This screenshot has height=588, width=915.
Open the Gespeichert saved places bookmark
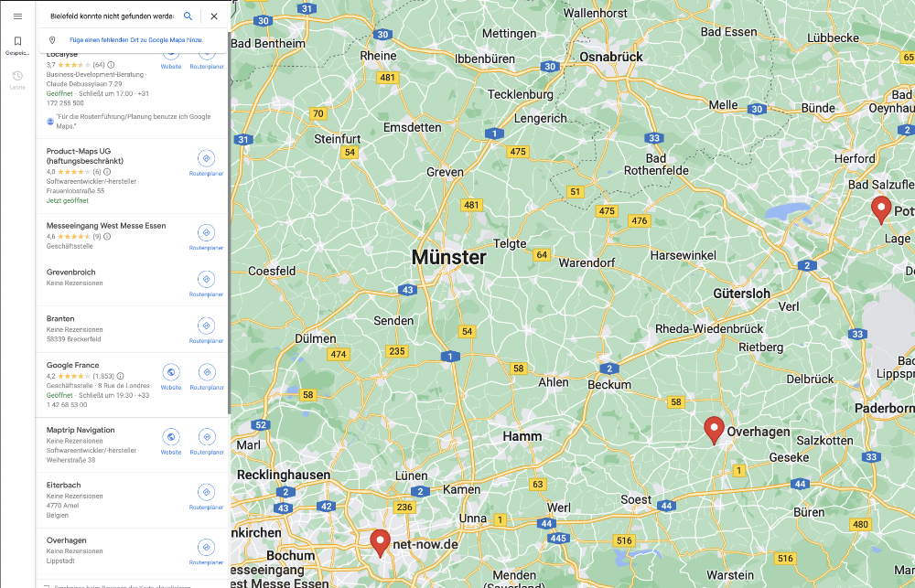(17, 45)
